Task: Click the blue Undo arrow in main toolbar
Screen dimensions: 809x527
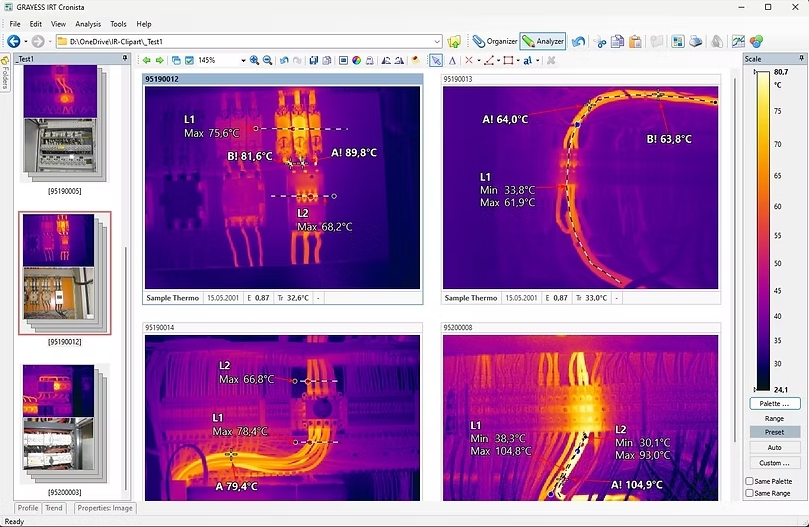Action: click(578, 41)
